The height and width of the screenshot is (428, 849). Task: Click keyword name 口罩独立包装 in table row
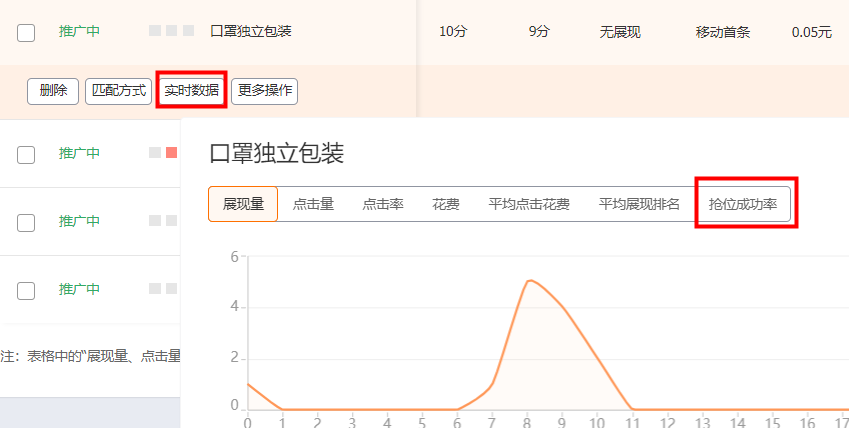[x=251, y=31]
